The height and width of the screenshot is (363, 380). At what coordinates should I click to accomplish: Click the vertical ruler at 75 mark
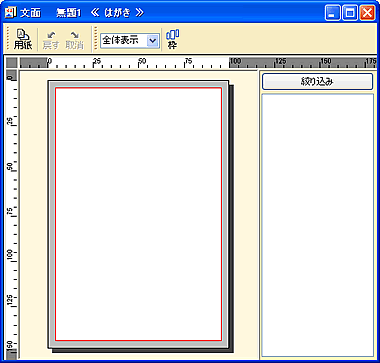click(11, 211)
